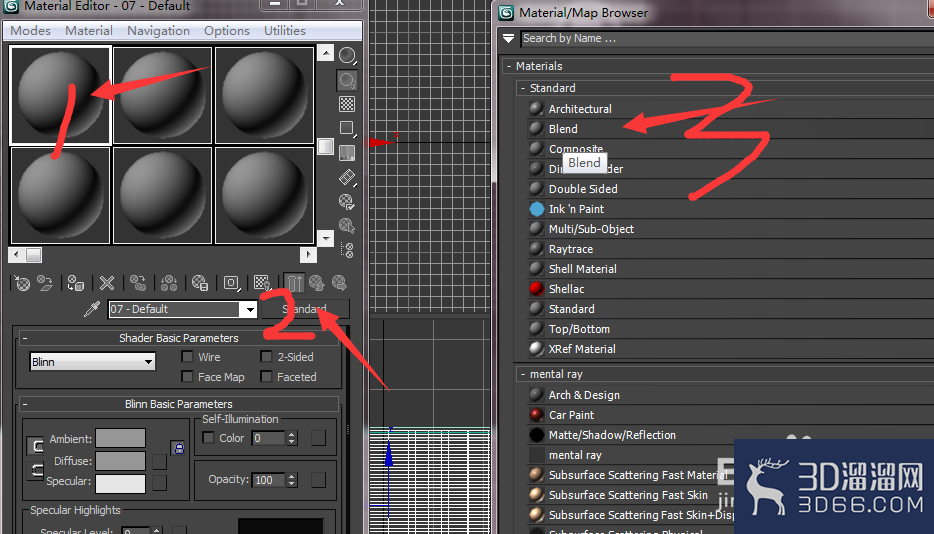Image resolution: width=934 pixels, height=534 pixels.
Task: Toggle the Ambient lock button beside Ambient label
Action: (x=36, y=445)
